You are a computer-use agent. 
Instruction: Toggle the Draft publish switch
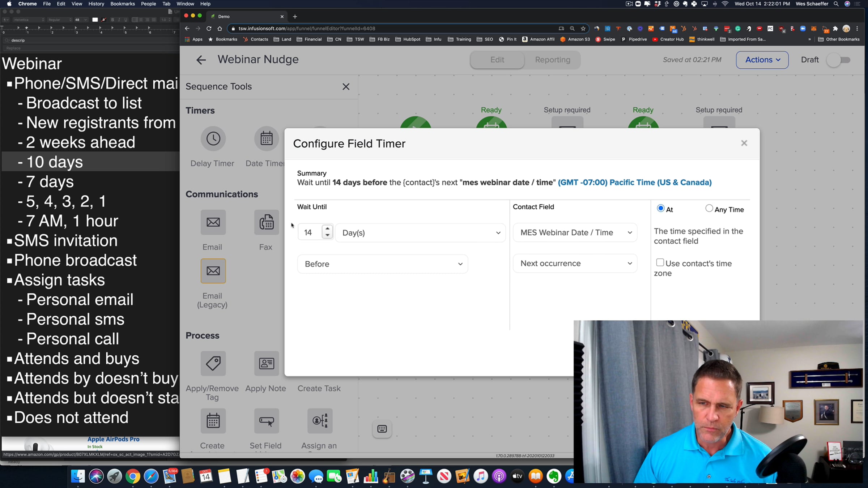click(839, 60)
